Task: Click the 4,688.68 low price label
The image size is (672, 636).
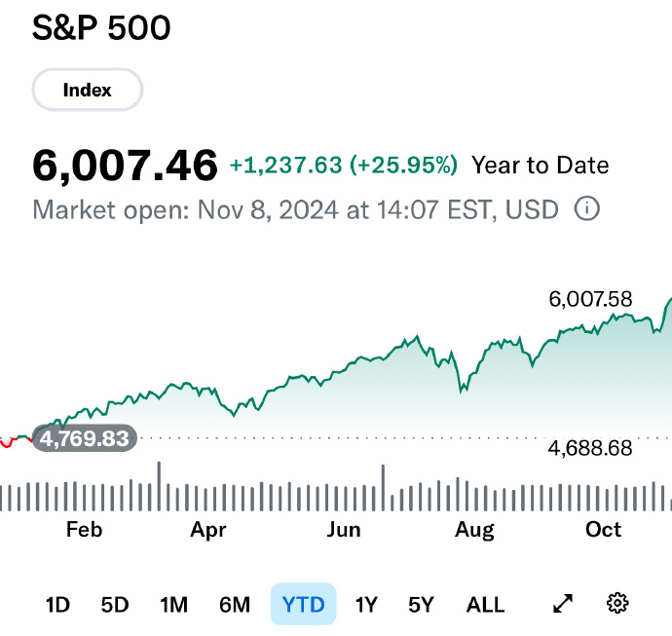Action: [x=591, y=449]
